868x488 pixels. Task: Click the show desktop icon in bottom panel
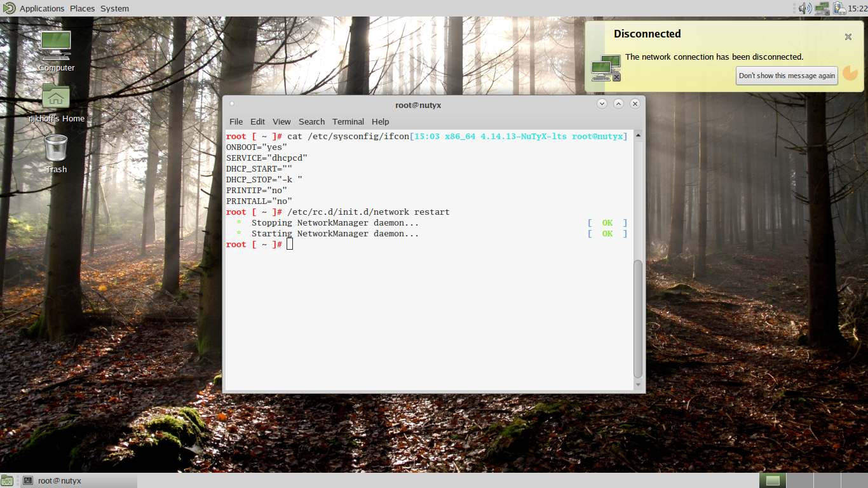(7, 481)
